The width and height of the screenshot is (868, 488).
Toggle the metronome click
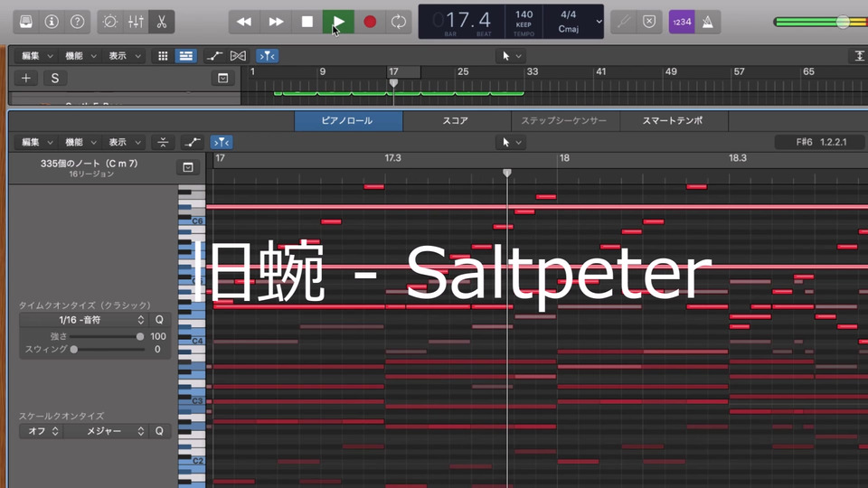(x=708, y=21)
